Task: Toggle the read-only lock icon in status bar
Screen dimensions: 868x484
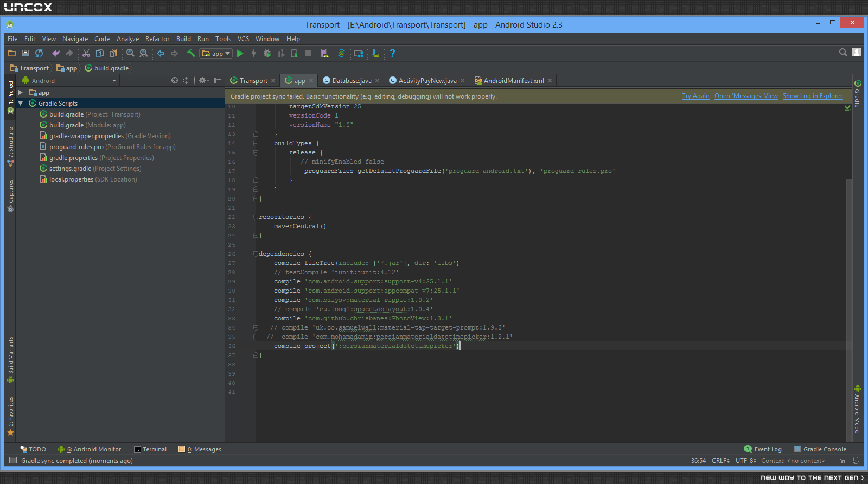Action: click(x=843, y=461)
